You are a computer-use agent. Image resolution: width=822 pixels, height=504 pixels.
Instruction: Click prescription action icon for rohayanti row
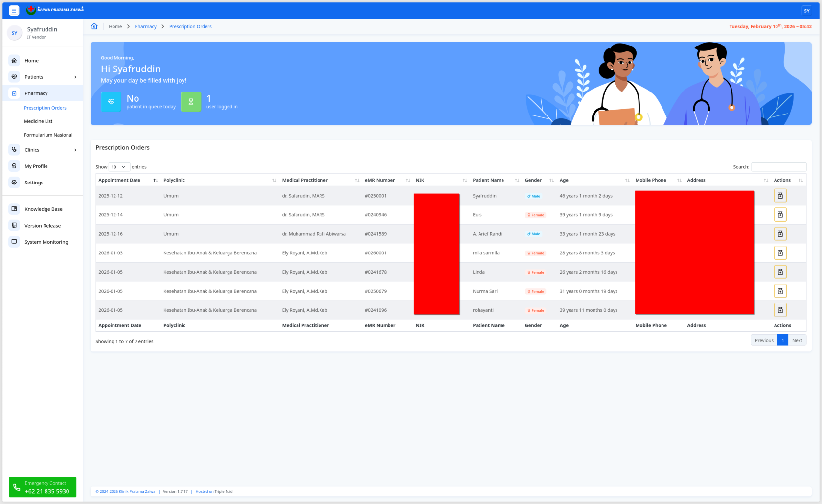[x=780, y=310]
